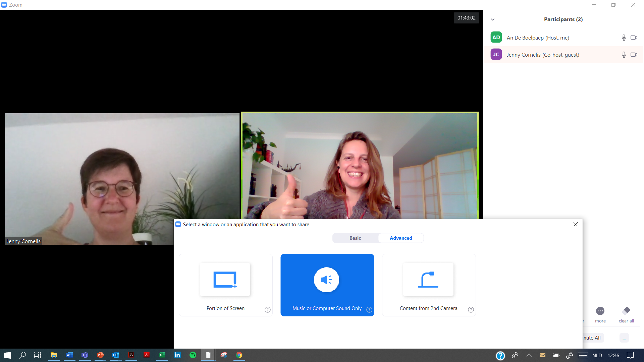The height and width of the screenshot is (362, 644).
Task: Mute Jenny Cornelis microphone in participants list
Action: pos(624,55)
